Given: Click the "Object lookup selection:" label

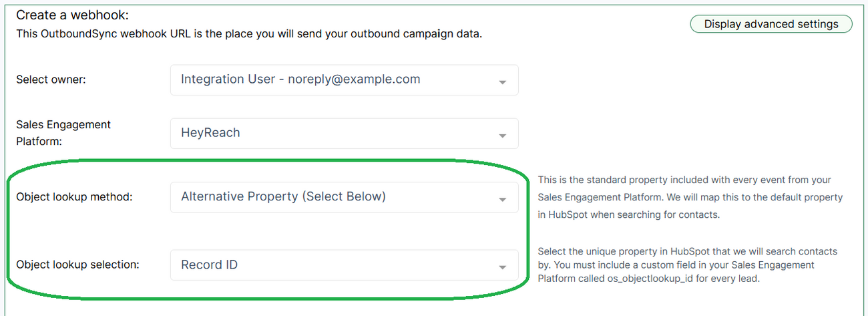Looking at the screenshot, I should [77, 265].
